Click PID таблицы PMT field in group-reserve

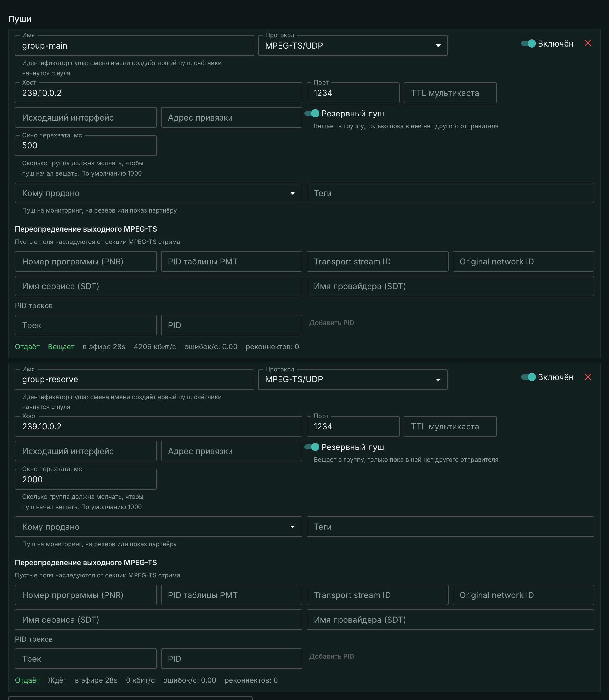[x=231, y=595]
